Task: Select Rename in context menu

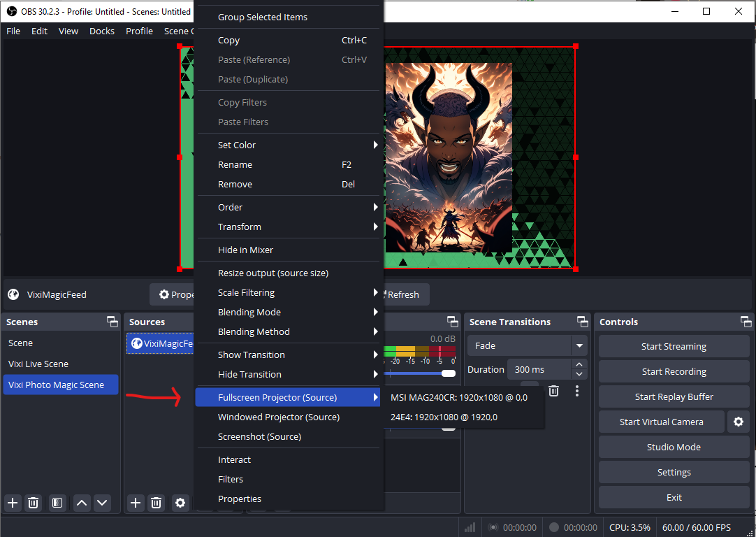Action: 289,164
